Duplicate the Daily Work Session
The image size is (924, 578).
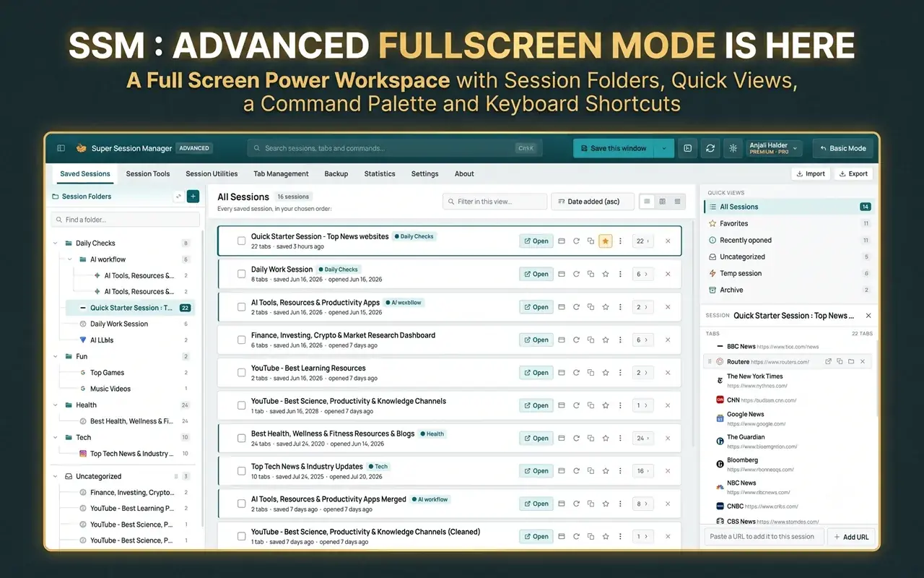click(590, 274)
